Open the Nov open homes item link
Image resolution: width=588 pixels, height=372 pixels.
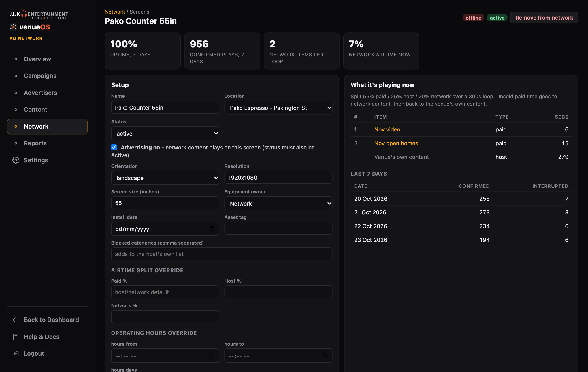396,143
